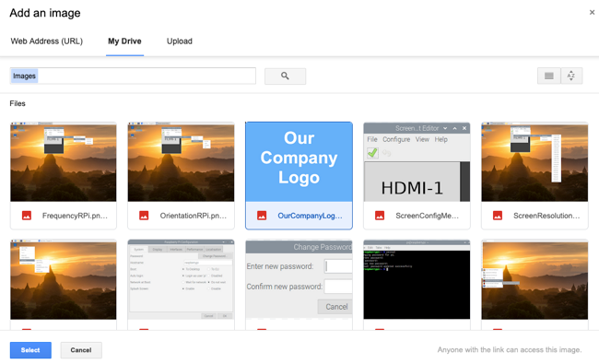
Task: Select the black terminal window thumbnail
Action: coord(417,279)
